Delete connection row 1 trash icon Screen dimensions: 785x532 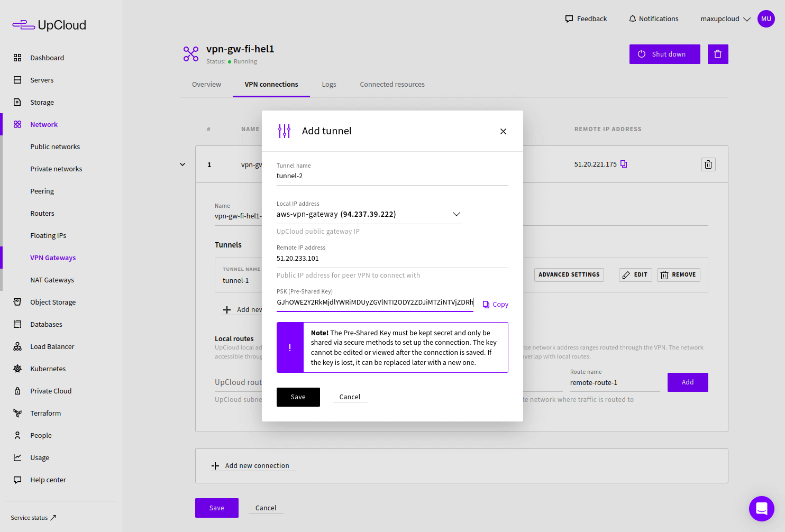click(x=708, y=164)
